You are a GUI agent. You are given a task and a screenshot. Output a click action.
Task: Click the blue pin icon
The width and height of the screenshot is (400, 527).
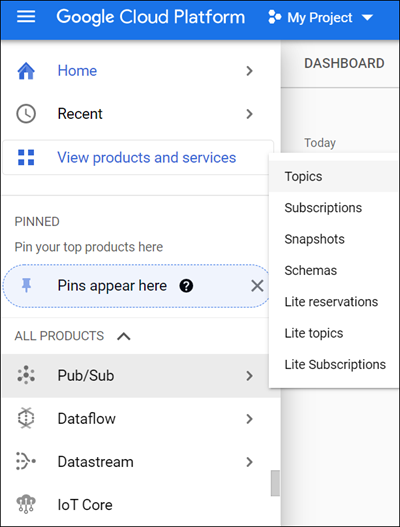27,286
